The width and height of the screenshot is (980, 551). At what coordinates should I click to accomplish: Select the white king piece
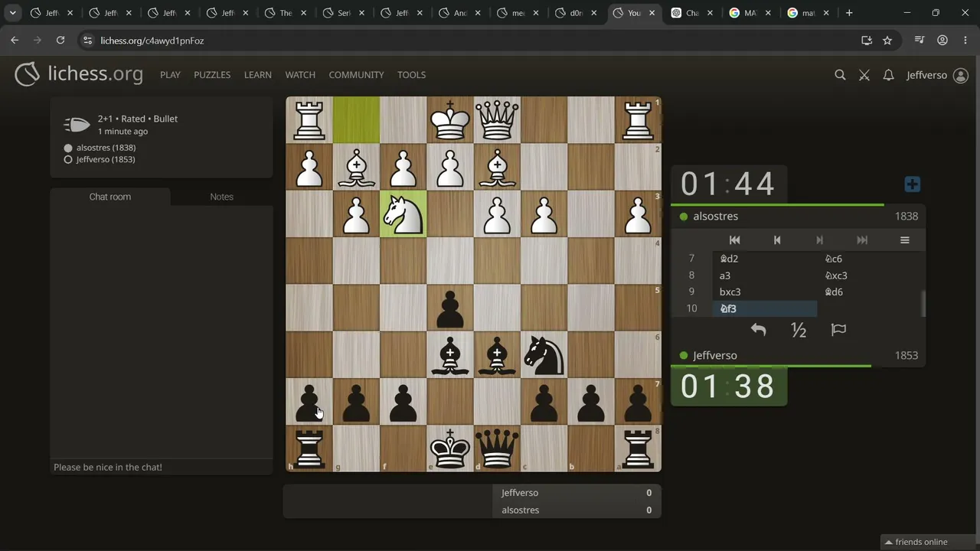(x=450, y=120)
